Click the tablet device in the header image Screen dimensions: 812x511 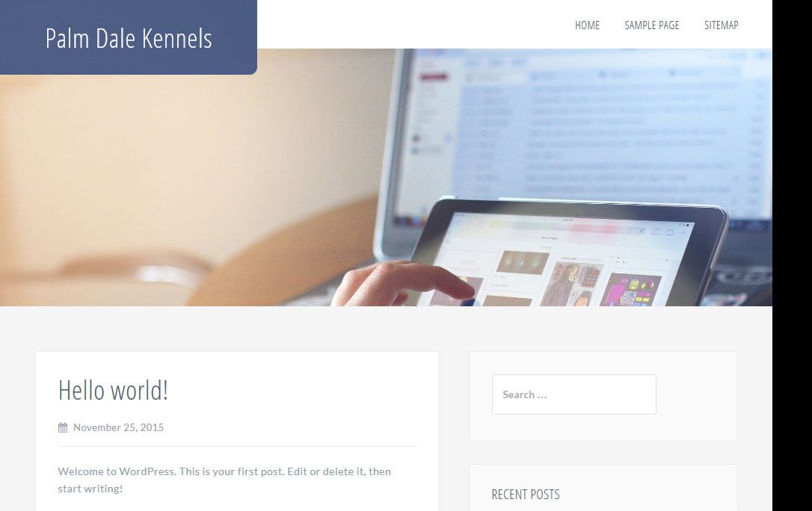click(570, 253)
